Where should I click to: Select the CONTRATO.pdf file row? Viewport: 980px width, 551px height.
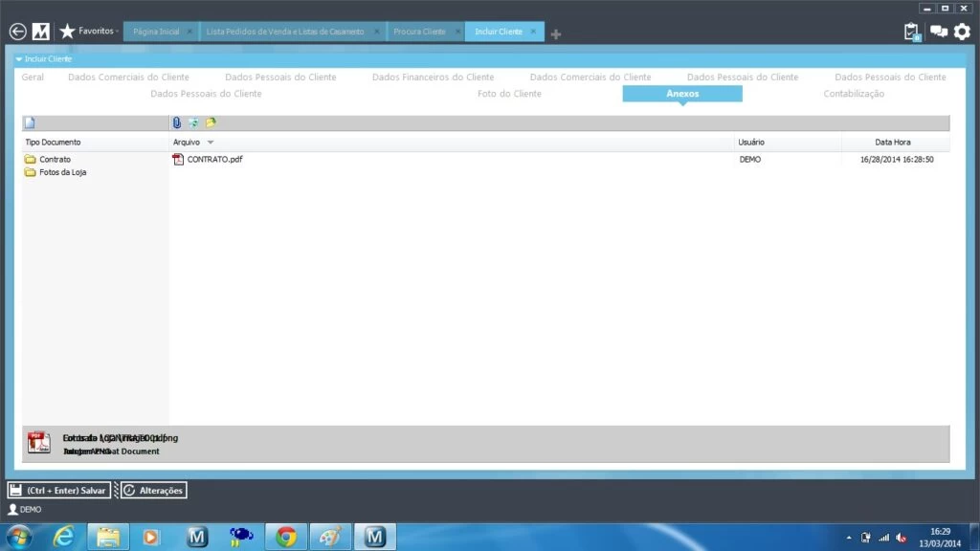[214, 160]
